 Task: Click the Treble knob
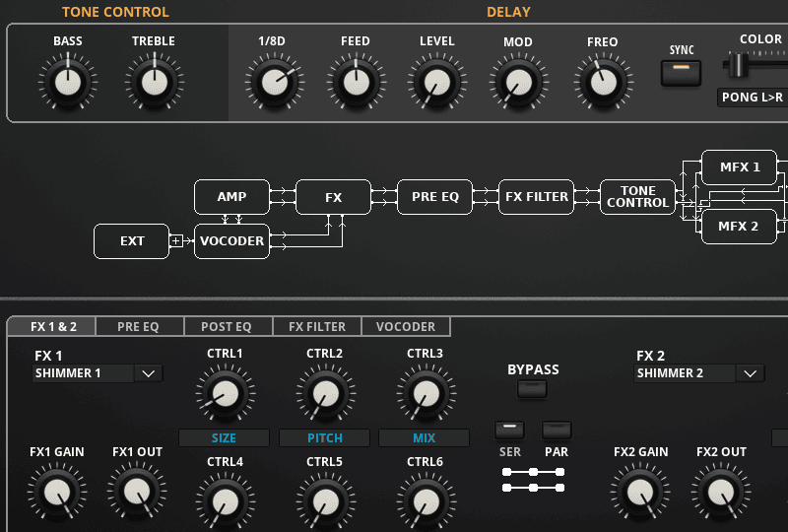[x=153, y=82]
